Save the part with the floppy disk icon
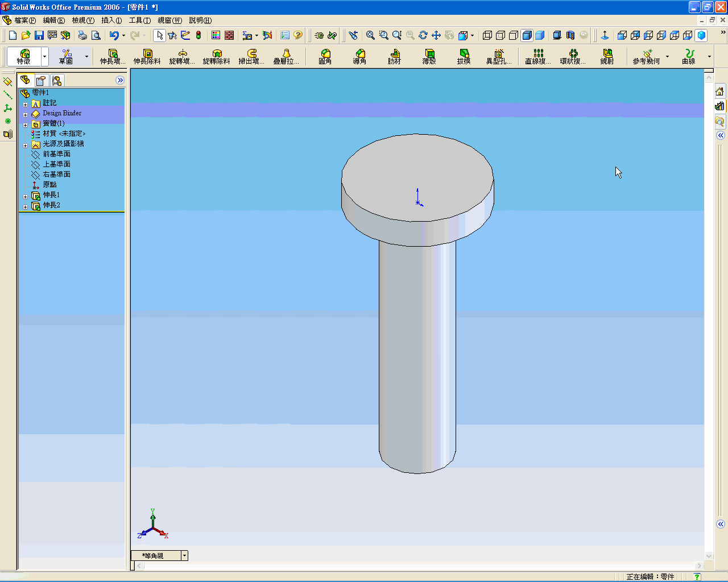728x582 pixels. 39,35
